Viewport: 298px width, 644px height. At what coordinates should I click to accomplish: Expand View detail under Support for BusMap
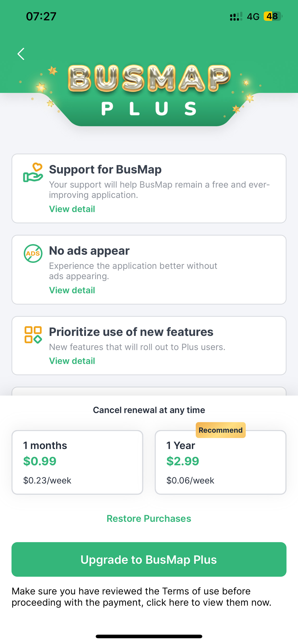tap(72, 209)
